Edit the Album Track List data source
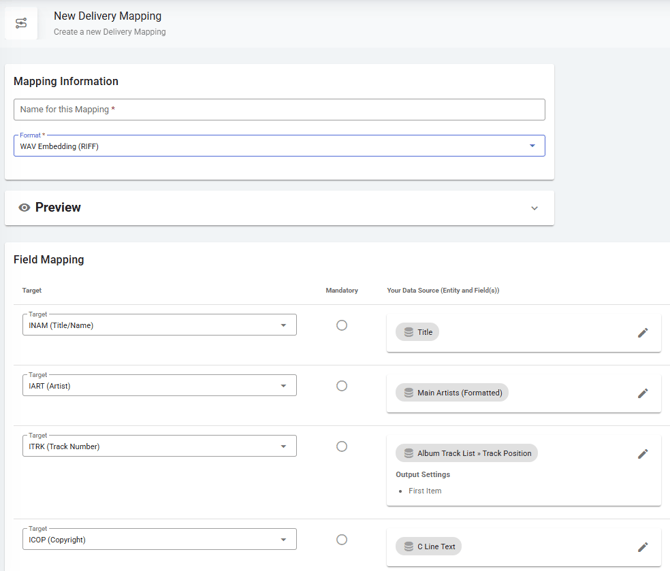Screen dimensions: 670x571 pos(643,453)
